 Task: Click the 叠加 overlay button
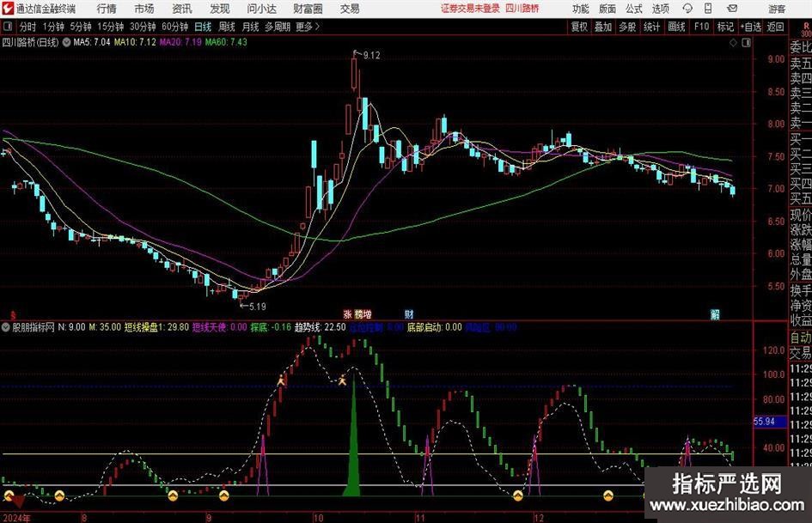tap(603, 27)
